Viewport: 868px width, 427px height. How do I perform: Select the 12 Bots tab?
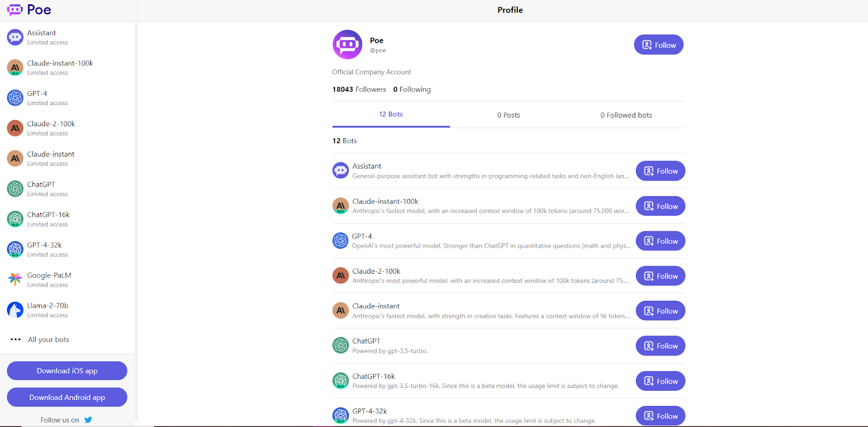(391, 114)
